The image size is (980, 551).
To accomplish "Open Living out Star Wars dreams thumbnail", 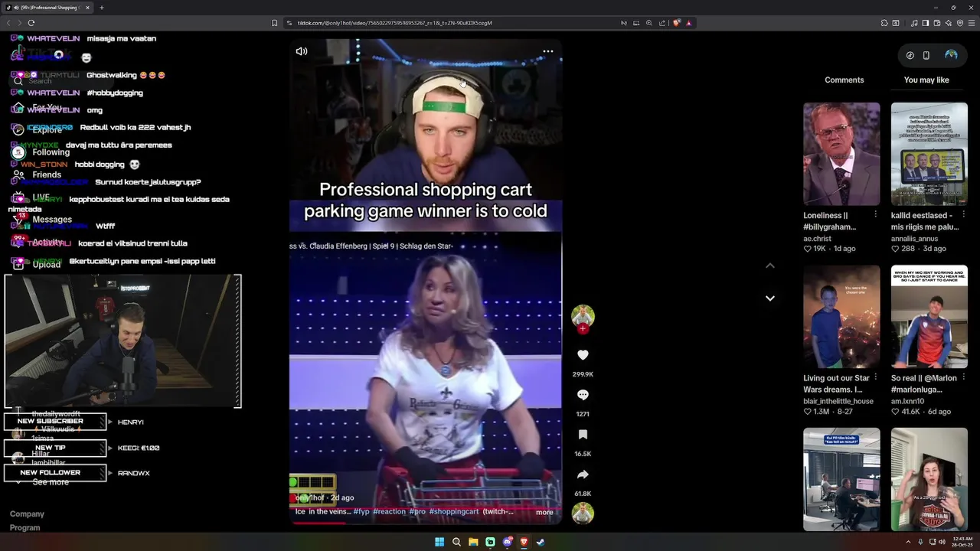I will (x=841, y=317).
